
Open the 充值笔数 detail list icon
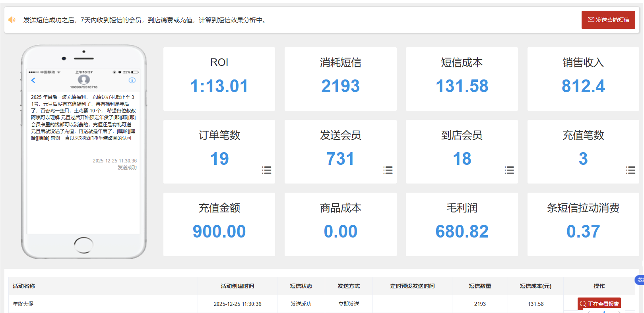[630, 170]
